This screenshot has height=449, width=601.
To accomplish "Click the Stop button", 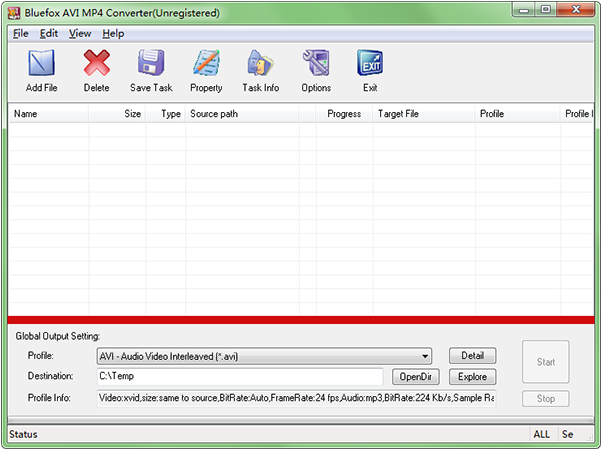I will (545, 399).
